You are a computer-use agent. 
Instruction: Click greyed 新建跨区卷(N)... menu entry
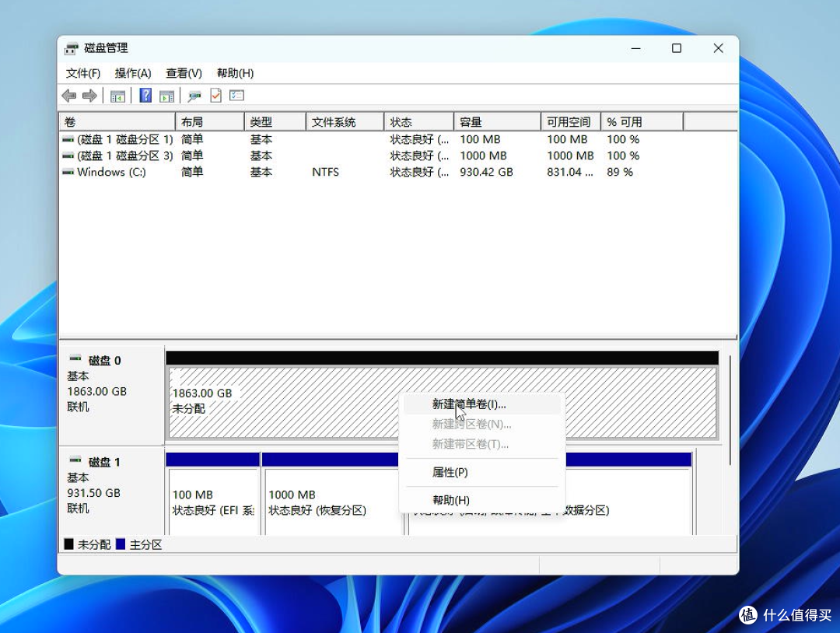pos(482,424)
